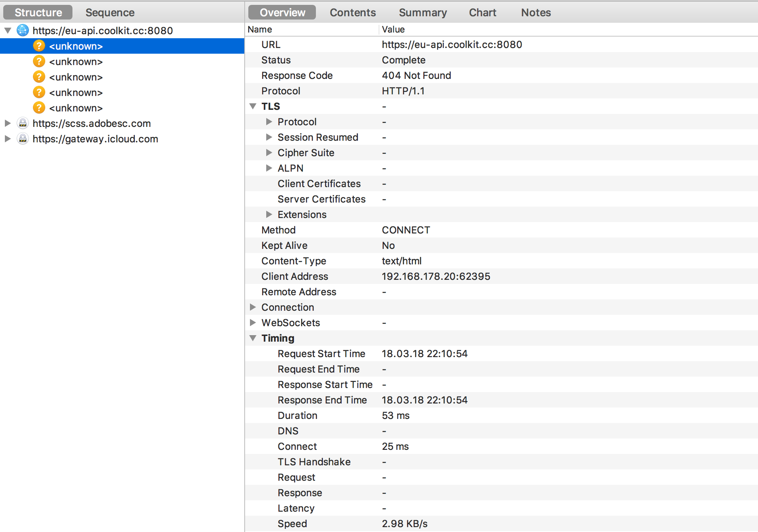Click the globe icon beside eu-api.coolkit.cc host

pyautogui.click(x=23, y=31)
